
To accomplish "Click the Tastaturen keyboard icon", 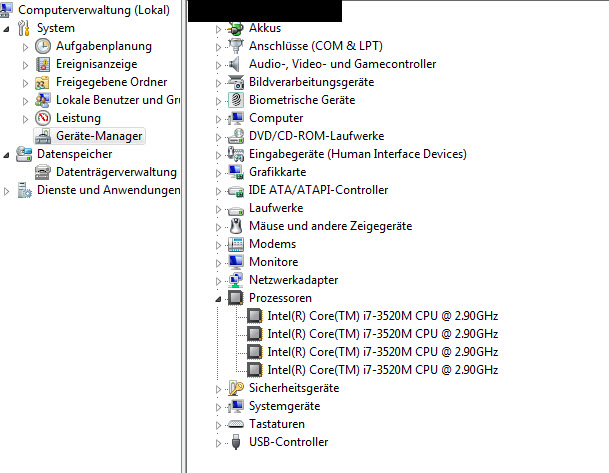I will click(x=236, y=424).
